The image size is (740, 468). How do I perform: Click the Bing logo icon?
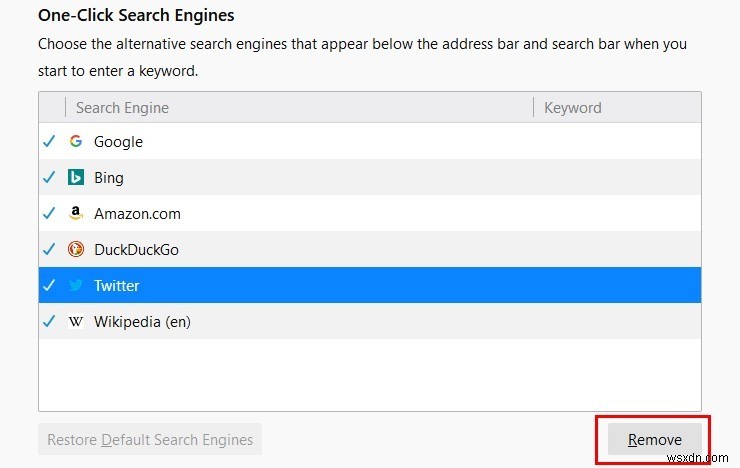click(x=76, y=178)
